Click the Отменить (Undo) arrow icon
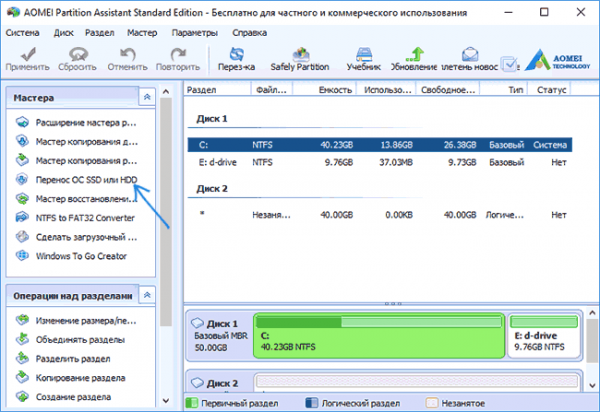Viewport: 600px width, 412px height. pos(127,54)
